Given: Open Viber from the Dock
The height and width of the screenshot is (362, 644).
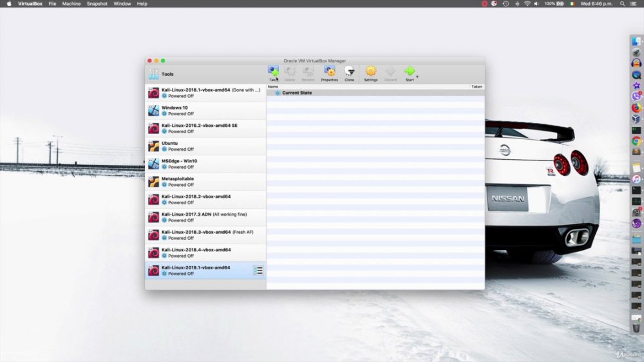Looking at the screenshot, I should pos(636,97).
